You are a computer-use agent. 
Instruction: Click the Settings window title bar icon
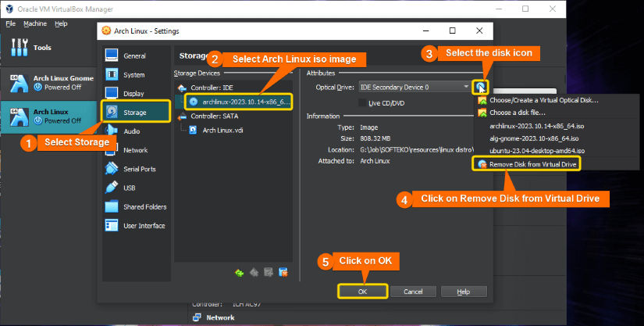[x=106, y=30]
